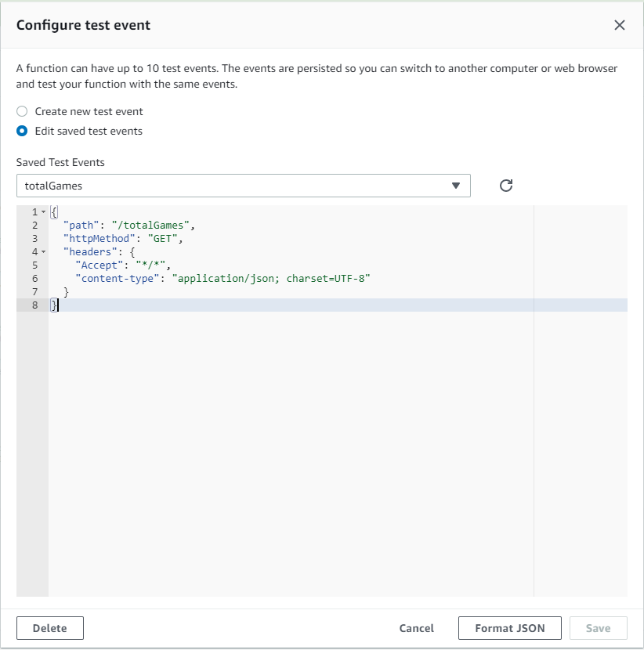The image size is (644, 650).
Task: Open the Saved Test Events dropdown
Action: point(244,186)
